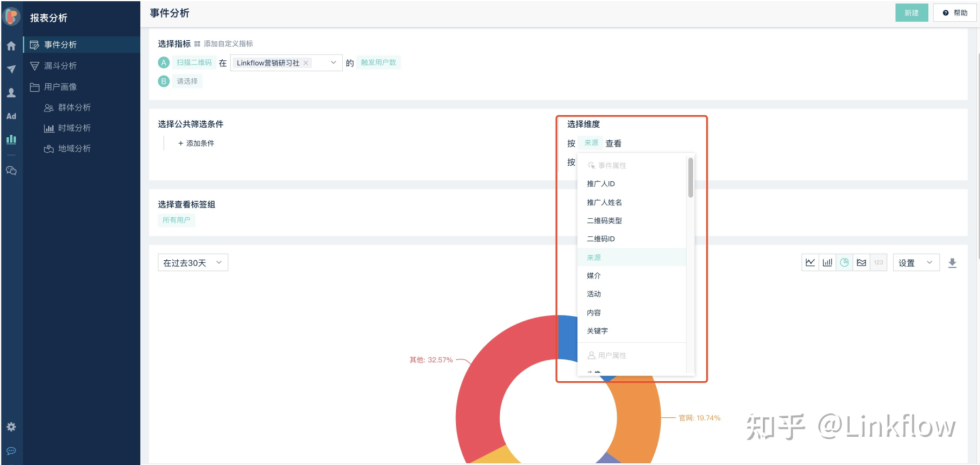Open the chat bubble icon at sidebar bottom
980x465 pixels.
coord(11,451)
